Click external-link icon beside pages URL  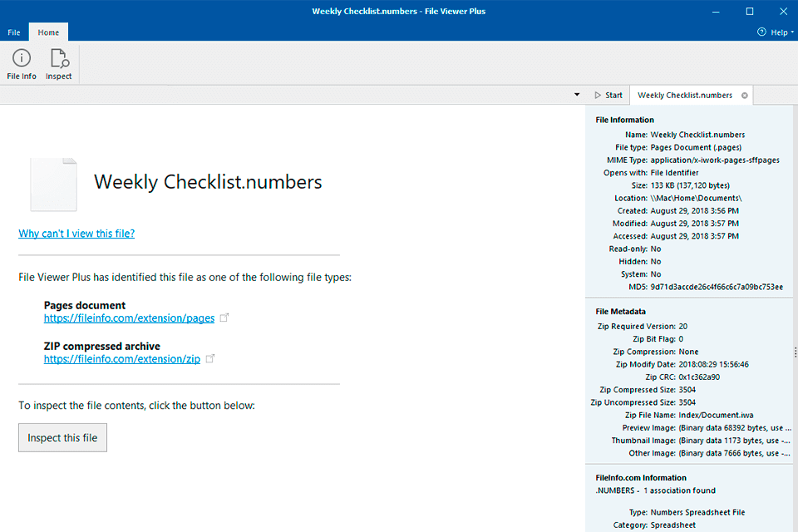point(224,318)
